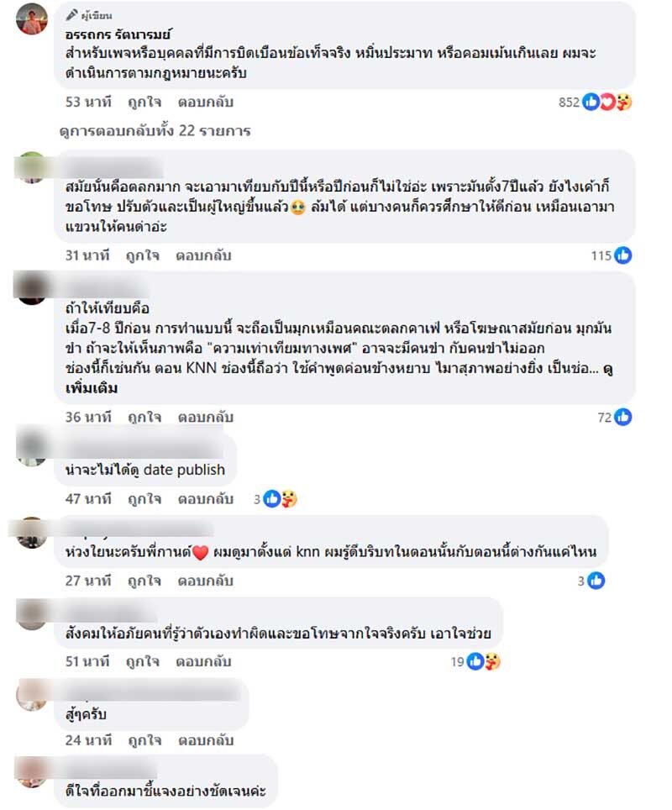Reply to the 24-minute-old comment
Viewport: 672px width, 810px height.
206,740
